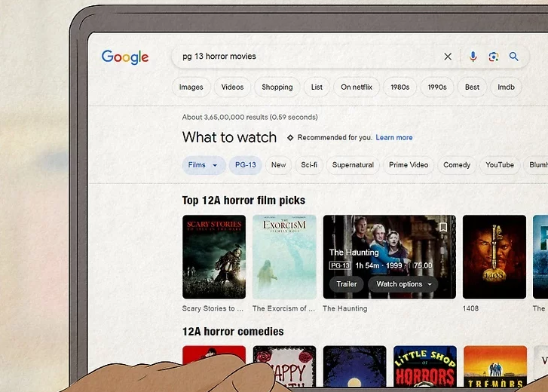Select the Best chip
This screenshot has width=548, height=392.
click(x=472, y=87)
